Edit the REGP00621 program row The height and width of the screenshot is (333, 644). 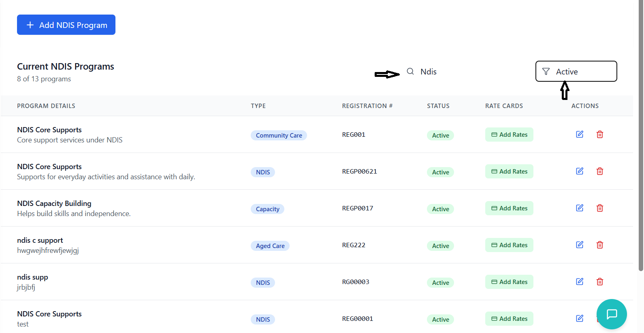[x=580, y=171]
